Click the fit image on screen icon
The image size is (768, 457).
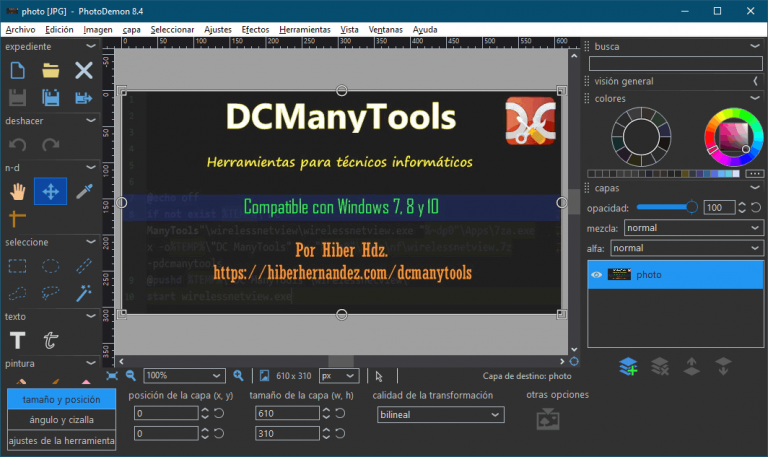(112, 376)
